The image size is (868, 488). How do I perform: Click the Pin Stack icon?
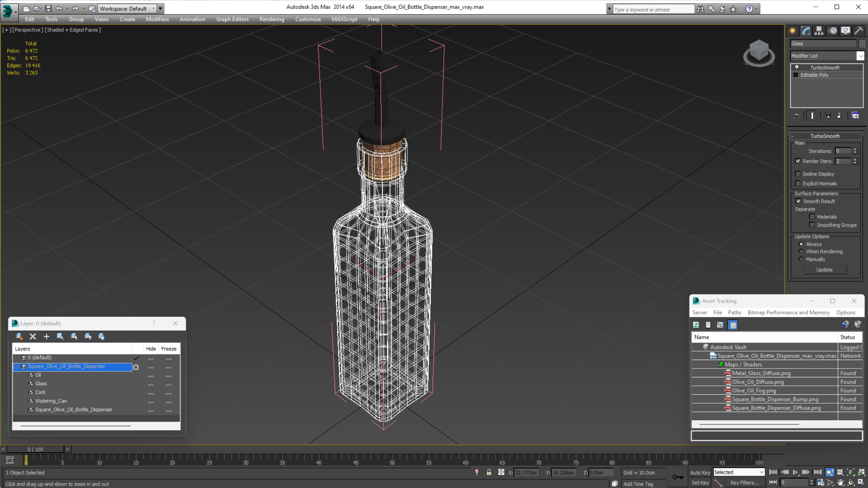(x=796, y=116)
